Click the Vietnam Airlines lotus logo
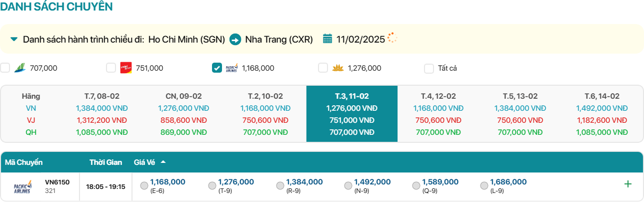This screenshot has height=210, width=644. point(337,68)
